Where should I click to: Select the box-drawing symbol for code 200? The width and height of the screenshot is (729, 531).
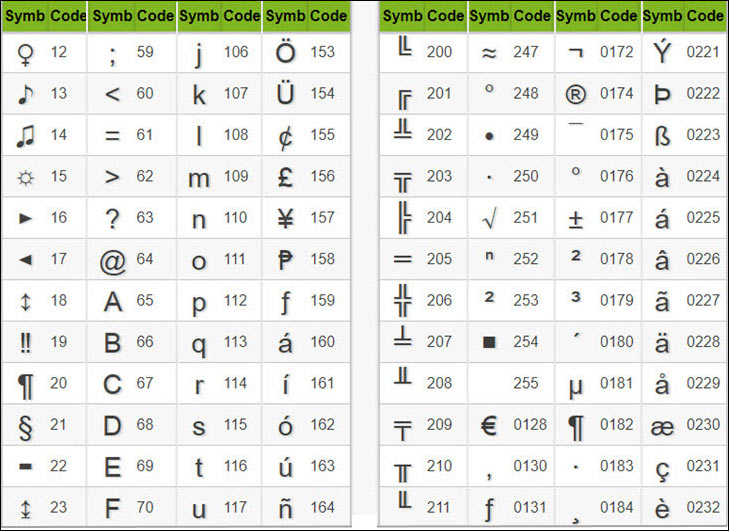404,46
